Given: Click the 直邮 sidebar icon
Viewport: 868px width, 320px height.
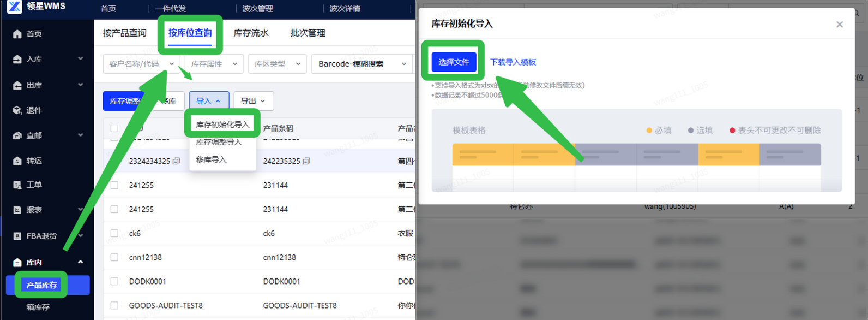Looking at the screenshot, I should tap(17, 135).
